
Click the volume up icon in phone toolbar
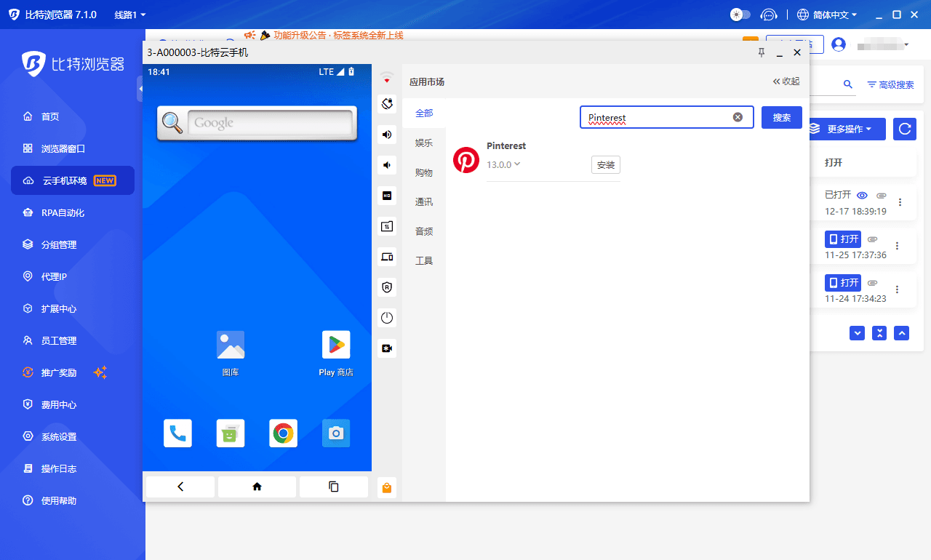click(x=387, y=135)
